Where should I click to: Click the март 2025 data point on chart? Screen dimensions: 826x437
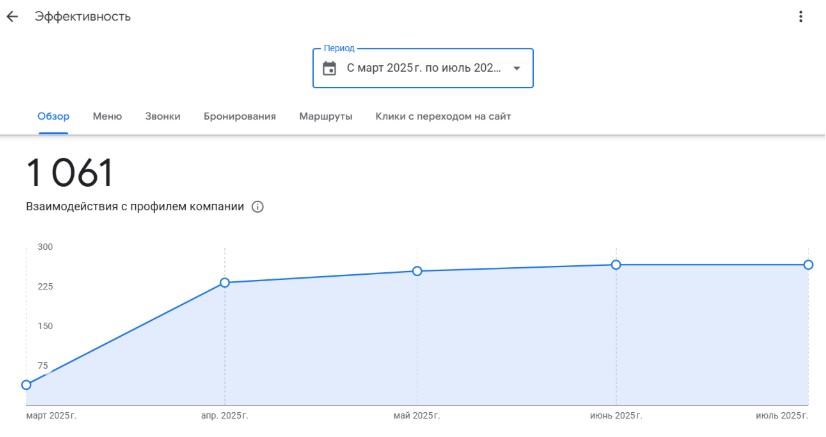tap(26, 385)
